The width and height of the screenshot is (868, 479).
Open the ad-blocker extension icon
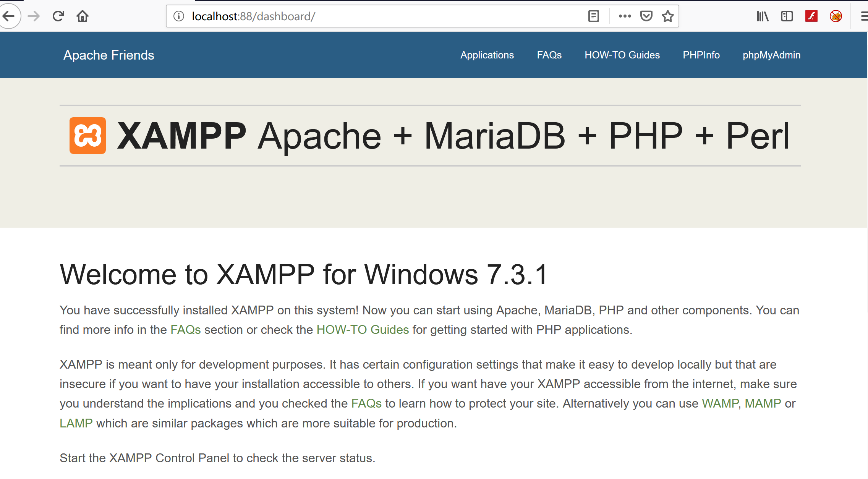pos(836,16)
